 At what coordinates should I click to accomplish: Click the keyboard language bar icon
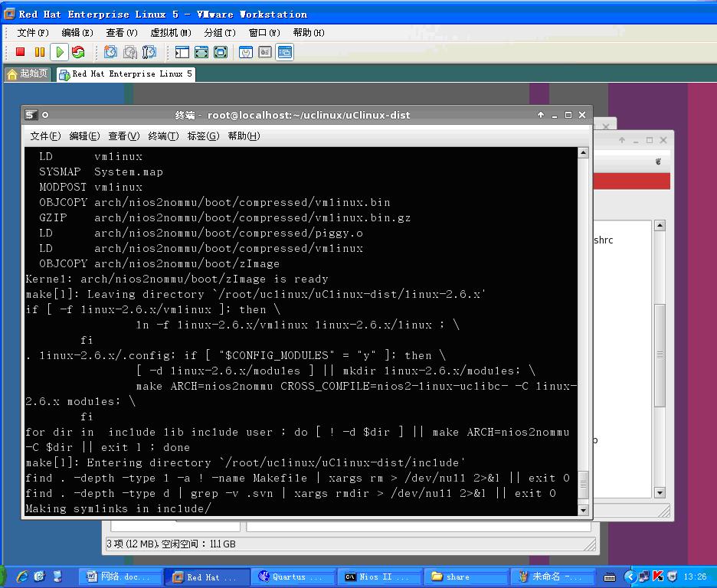(x=610, y=577)
